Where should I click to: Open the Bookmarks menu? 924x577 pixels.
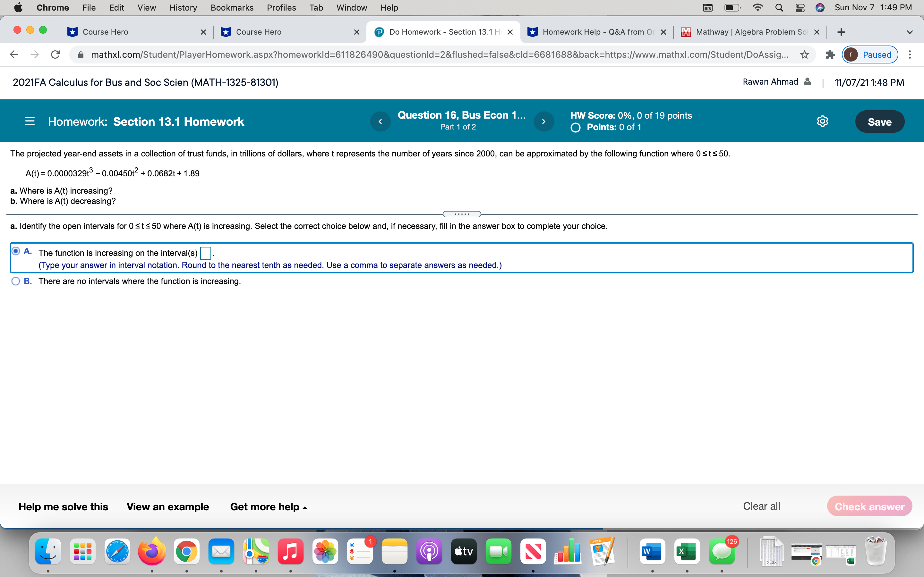(232, 7)
